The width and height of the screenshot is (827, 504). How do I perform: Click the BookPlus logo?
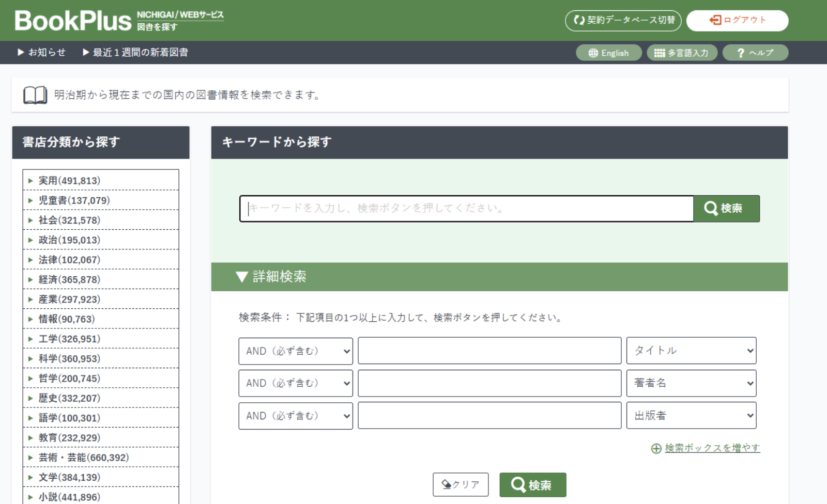pyautogui.click(x=73, y=21)
